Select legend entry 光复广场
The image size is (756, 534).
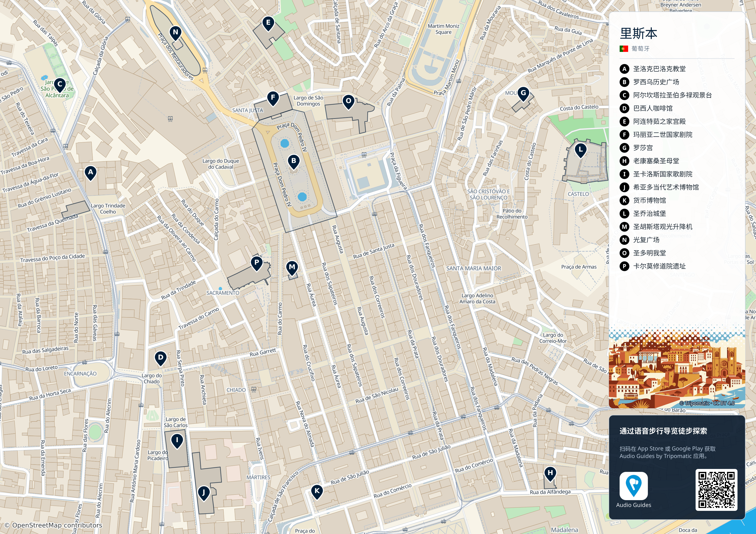[x=646, y=240]
